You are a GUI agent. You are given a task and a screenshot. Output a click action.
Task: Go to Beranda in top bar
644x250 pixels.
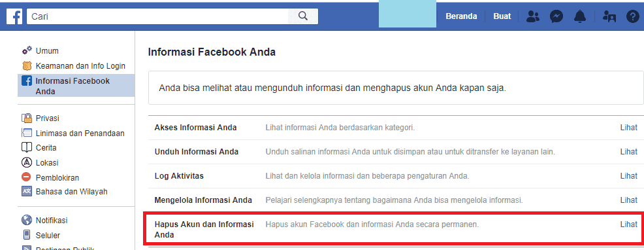tap(461, 16)
